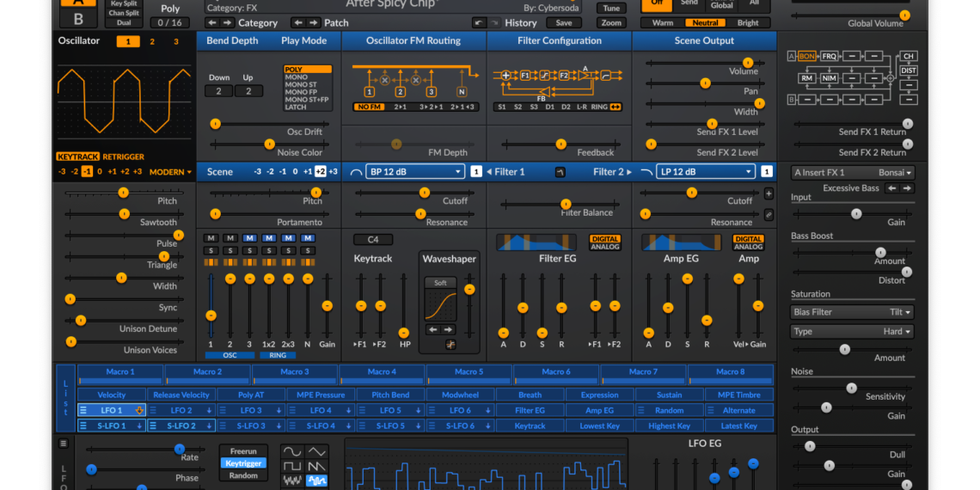Pick the square LFO waveform icon
This screenshot has height=490, width=980.
[293, 466]
